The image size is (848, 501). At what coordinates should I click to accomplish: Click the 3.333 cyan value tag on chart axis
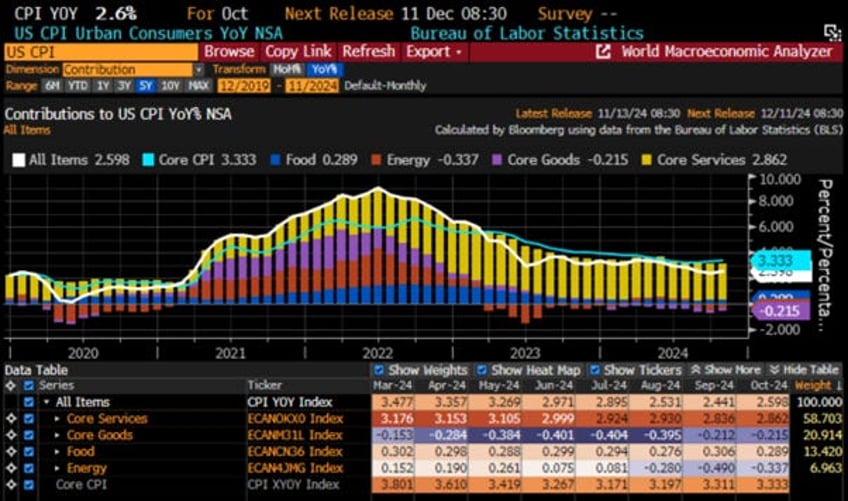pyautogui.click(x=780, y=260)
